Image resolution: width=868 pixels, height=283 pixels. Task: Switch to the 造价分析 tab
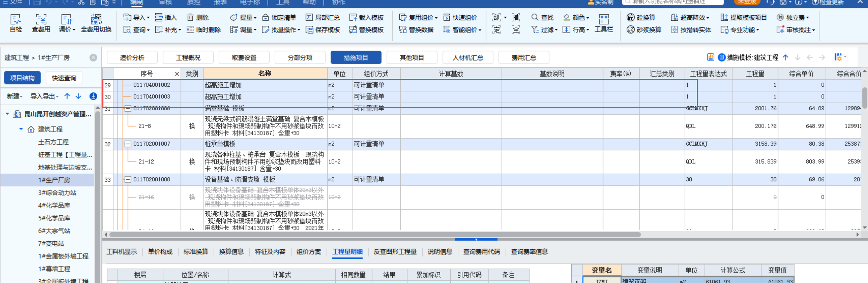coord(132,58)
